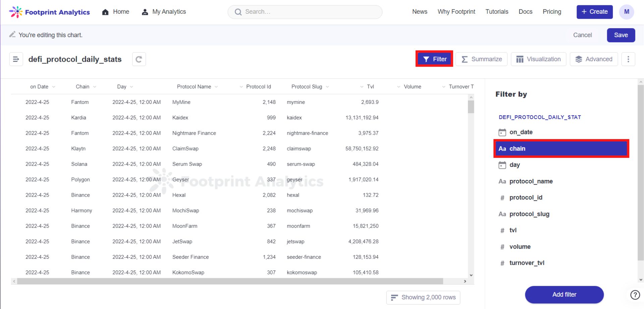Open the News page
Screen dimensions: 644x309
(420, 12)
